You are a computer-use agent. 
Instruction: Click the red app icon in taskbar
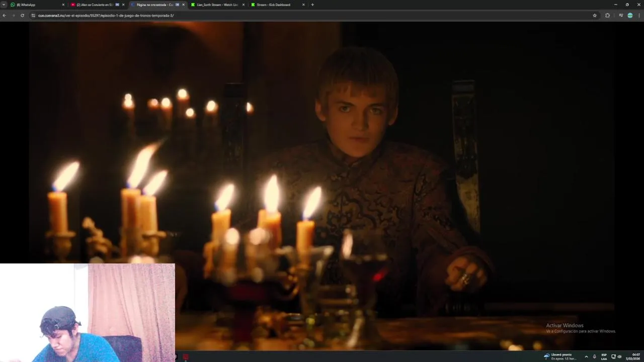click(x=186, y=357)
